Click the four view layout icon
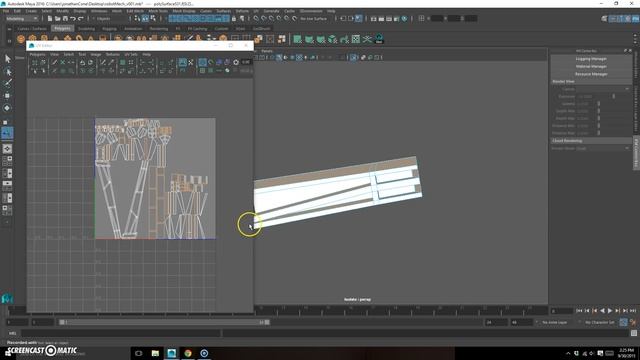Screen dimensions: 640x360 pyautogui.click(x=7, y=161)
